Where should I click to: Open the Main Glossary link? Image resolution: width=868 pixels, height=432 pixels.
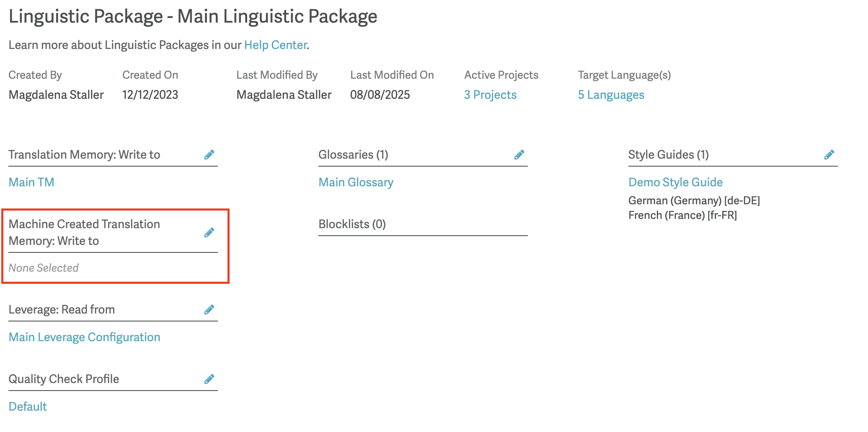coord(356,183)
